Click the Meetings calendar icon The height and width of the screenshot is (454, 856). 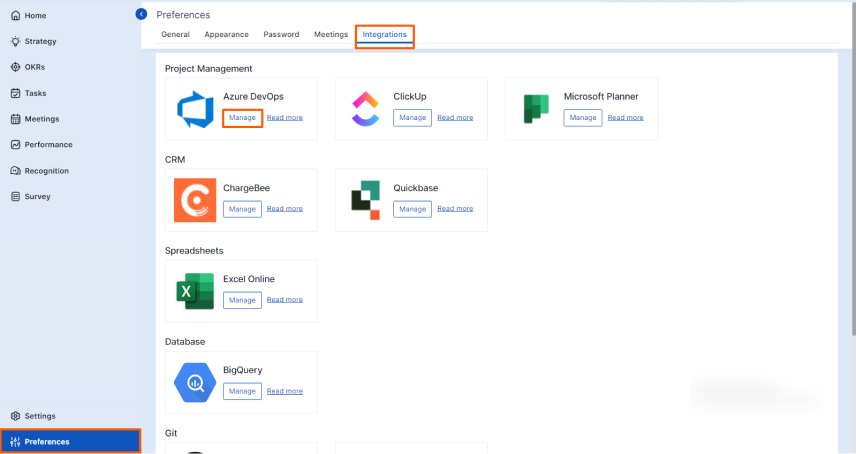(x=15, y=119)
